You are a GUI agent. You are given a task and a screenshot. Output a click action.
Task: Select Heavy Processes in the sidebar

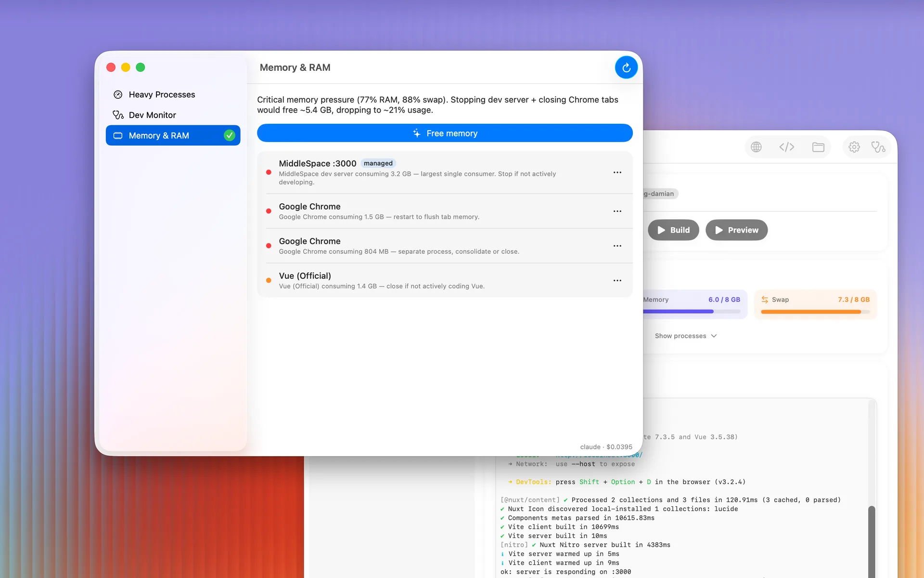pyautogui.click(x=173, y=94)
